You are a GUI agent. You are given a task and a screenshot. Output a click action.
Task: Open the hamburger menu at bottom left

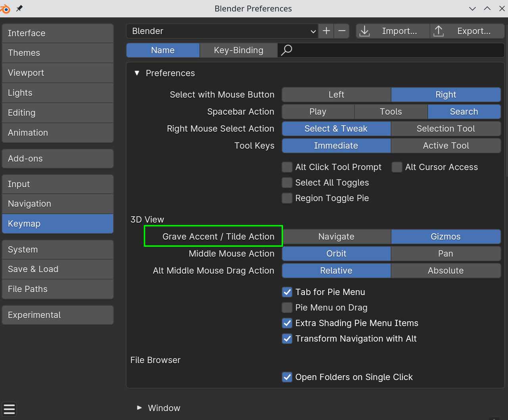pyautogui.click(x=9, y=409)
